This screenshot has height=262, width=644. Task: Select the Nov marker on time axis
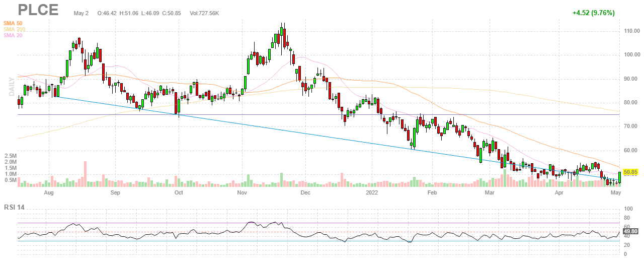(x=242, y=192)
